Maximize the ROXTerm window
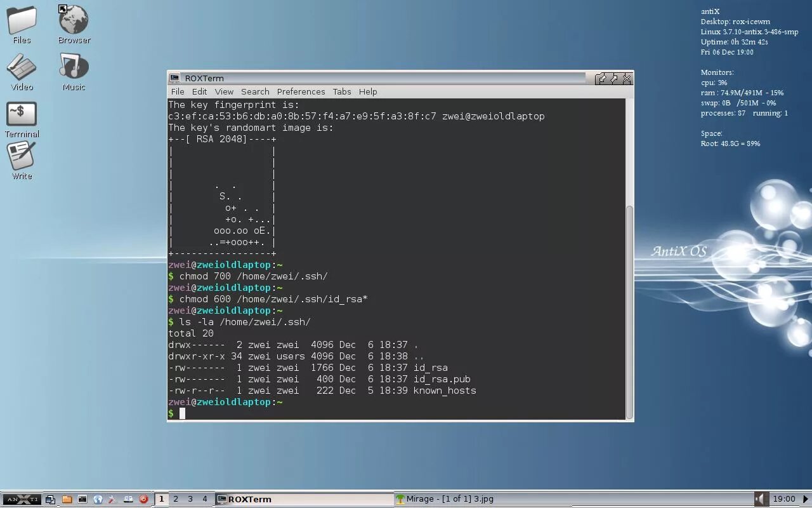Screen dimensions: 812x508 (x=614, y=78)
